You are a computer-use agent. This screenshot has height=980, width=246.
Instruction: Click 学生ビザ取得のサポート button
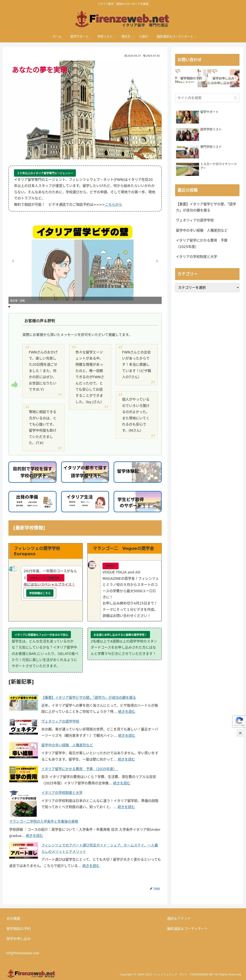click(138, 502)
